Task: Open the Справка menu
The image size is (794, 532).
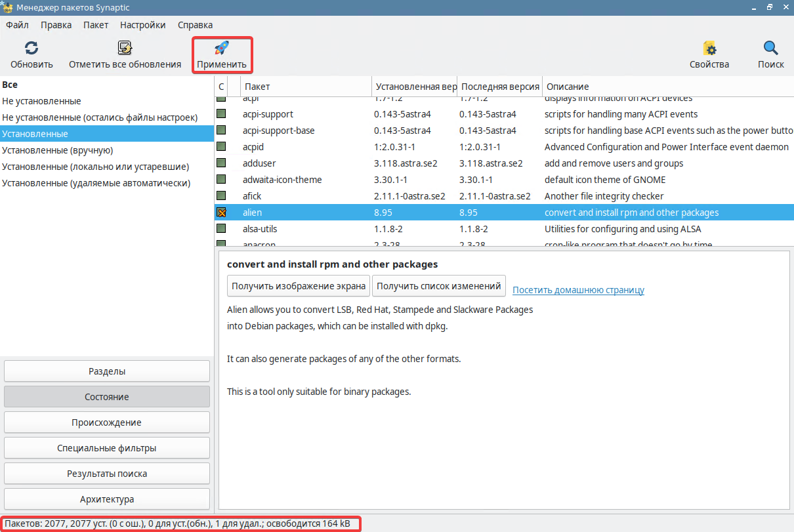Action: pyautogui.click(x=195, y=25)
